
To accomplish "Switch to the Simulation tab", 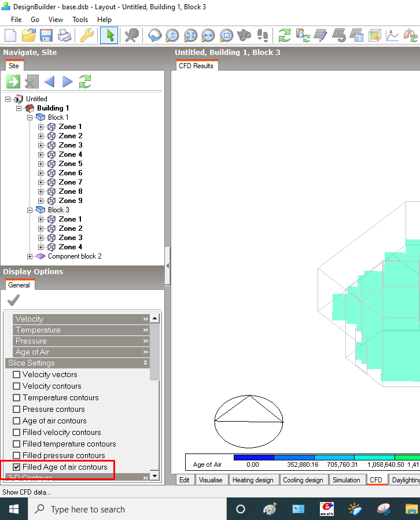I will pyautogui.click(x=347, y=480).
